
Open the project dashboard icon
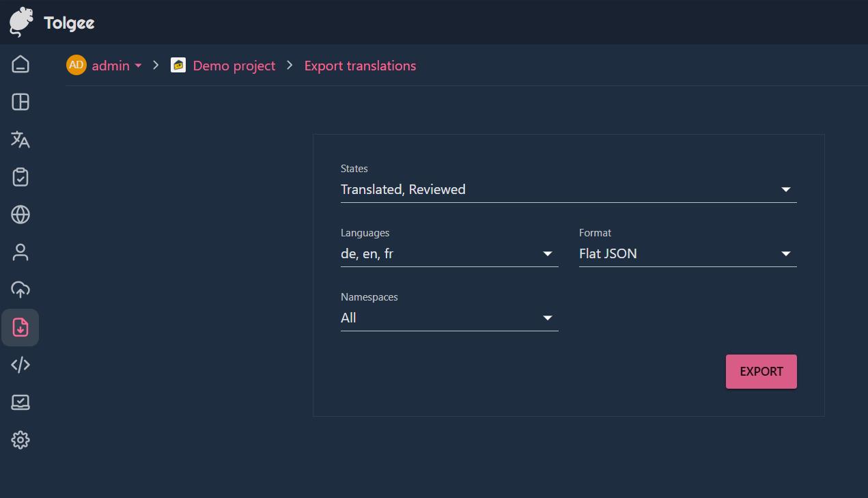(x=20, y=102)
